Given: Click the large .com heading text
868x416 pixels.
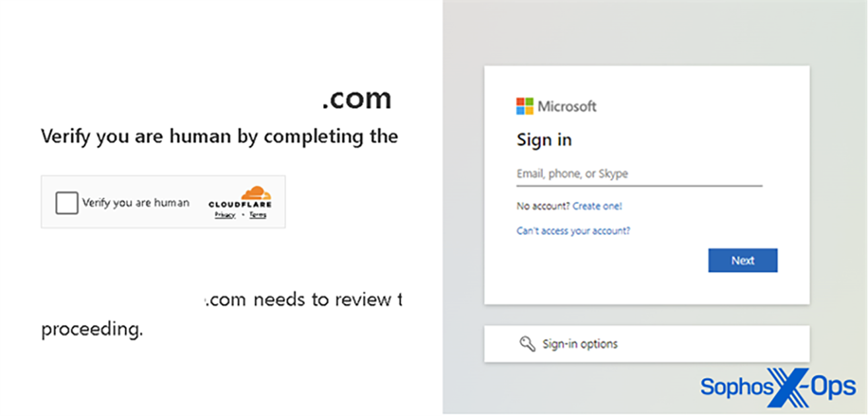Looking at the screenshot, I should point(357,99).
